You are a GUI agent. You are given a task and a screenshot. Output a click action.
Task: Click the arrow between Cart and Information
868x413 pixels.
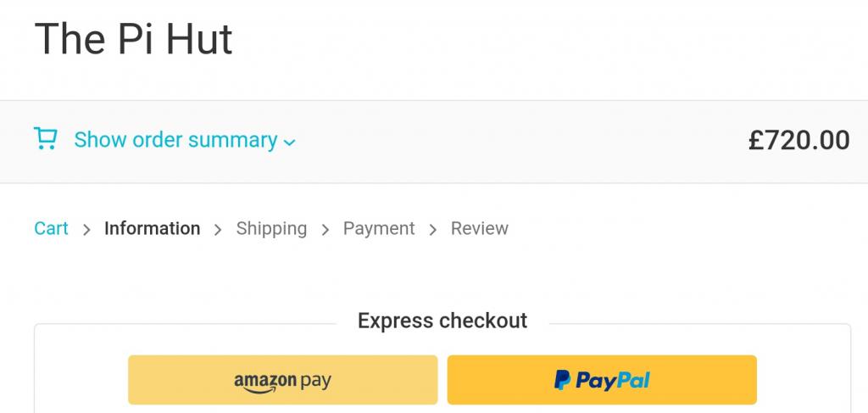[x=86, y=229]
